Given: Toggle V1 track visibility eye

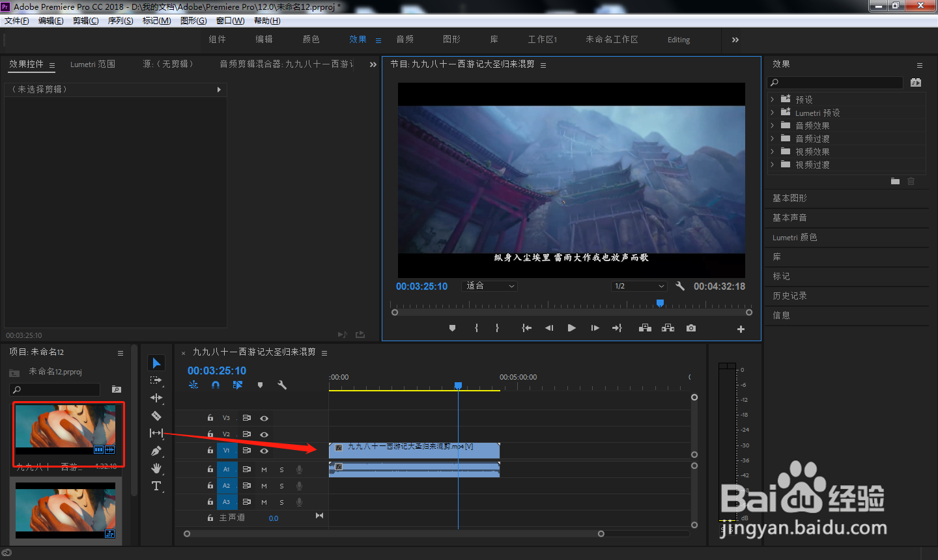Looking at the screenshot, I should pos(264,451).
